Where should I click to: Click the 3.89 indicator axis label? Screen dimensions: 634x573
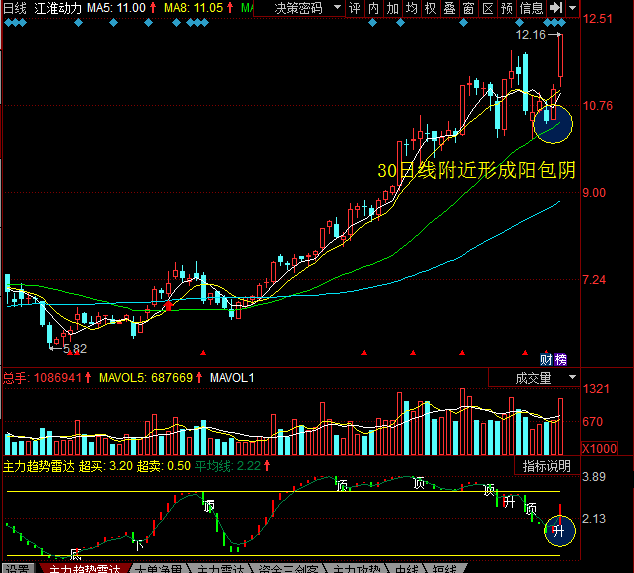click(594, 477)
